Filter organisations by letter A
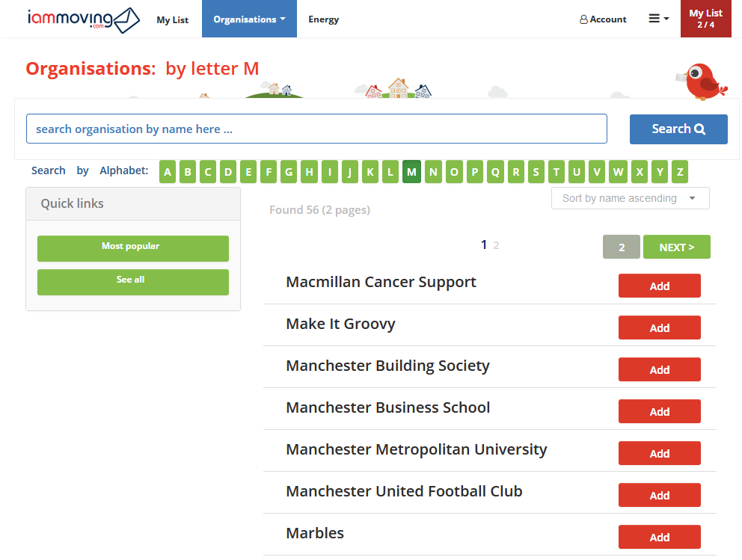Image resolution: width=742 pixels, height=560 pixels. click(168, 172)
